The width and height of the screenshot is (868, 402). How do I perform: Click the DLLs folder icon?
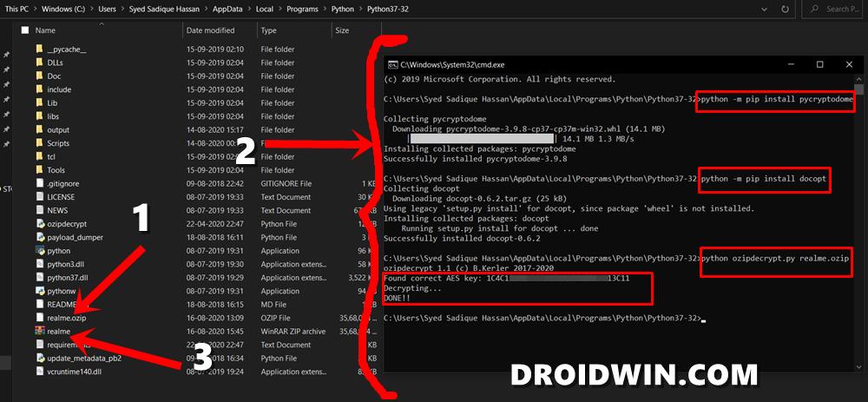point(39,63)
